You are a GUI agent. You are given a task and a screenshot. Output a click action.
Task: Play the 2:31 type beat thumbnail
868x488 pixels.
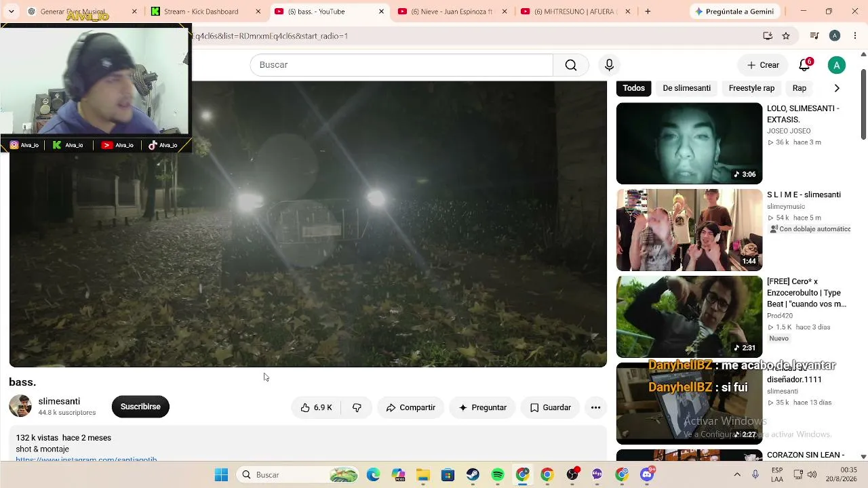pyautogui.click(x=689, y=317)
